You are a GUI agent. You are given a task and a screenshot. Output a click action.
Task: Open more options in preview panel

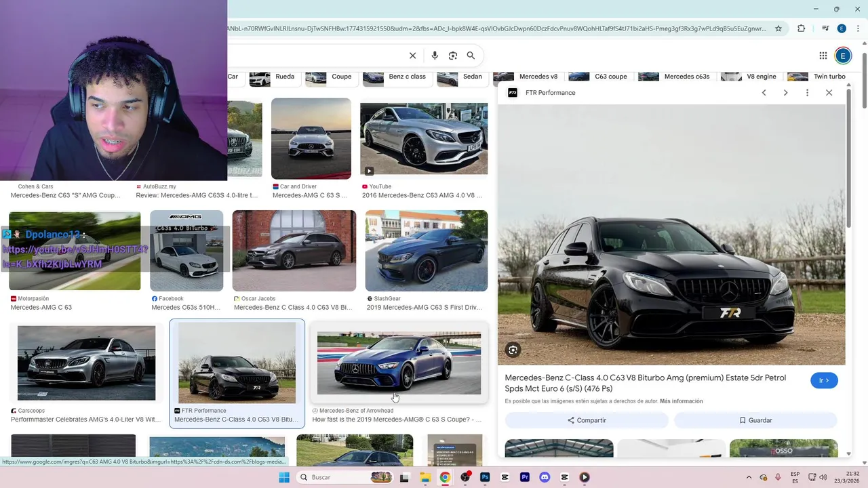click(807, 93)
